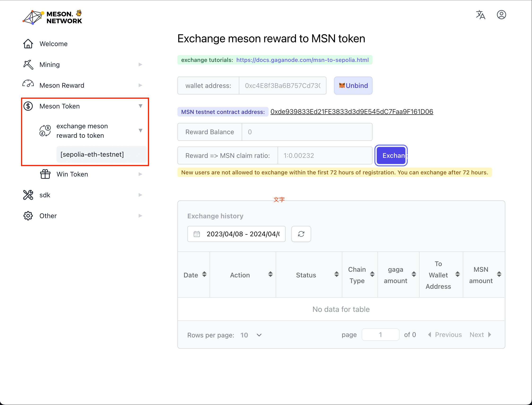Click the Other gear icon
Viewport: 532px width, 405px height.
(28, 216)
